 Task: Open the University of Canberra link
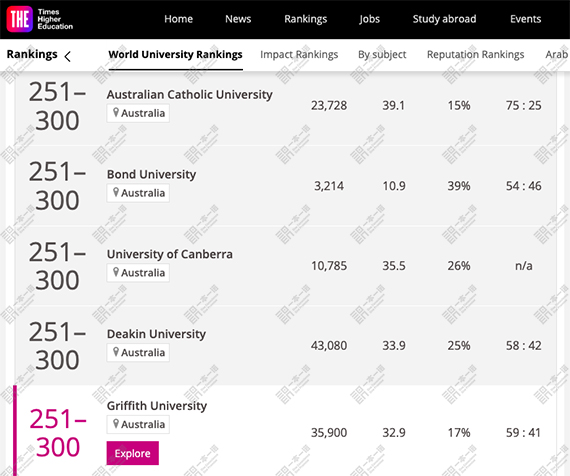[170, 254]
